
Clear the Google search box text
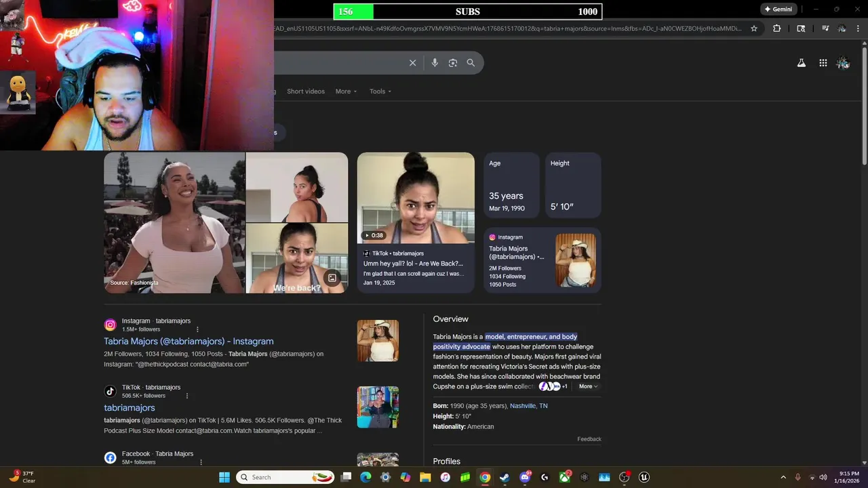(x=412, y=62)
